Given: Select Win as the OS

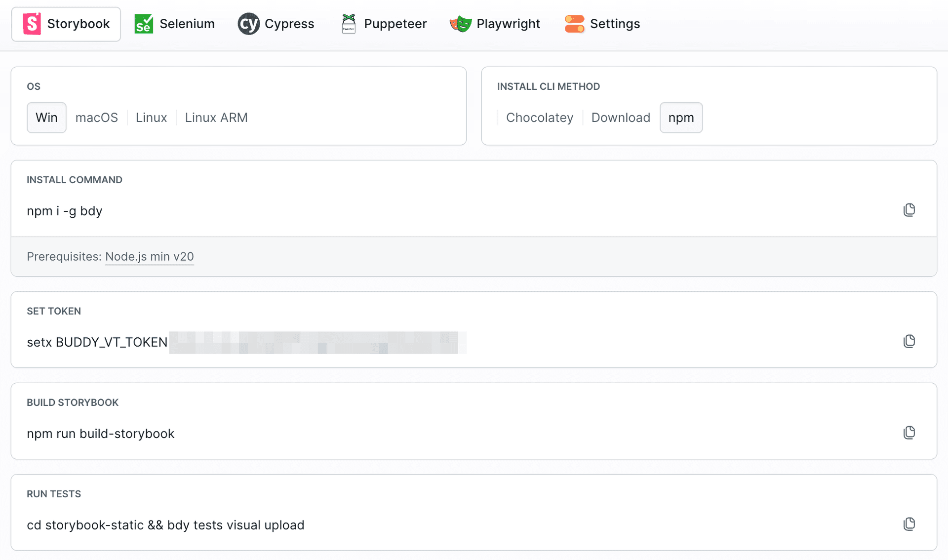Looking at the screenshot, I should (x=46, y=118).
